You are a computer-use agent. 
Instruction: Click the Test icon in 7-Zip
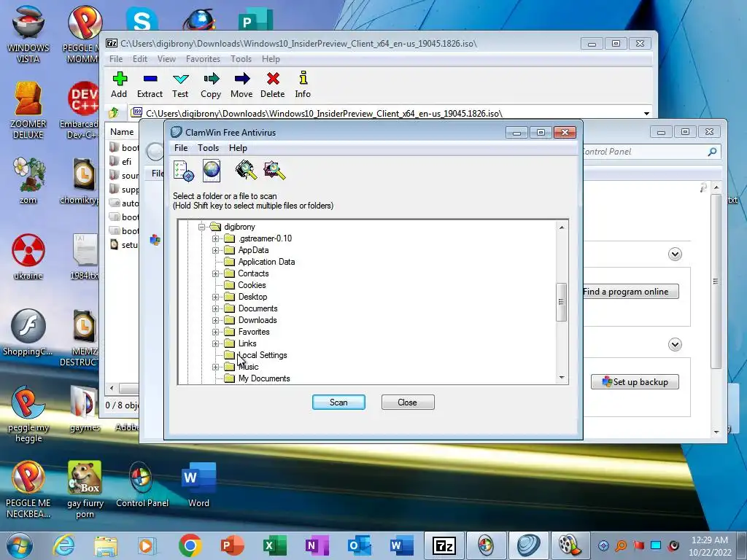click(181, 79)
